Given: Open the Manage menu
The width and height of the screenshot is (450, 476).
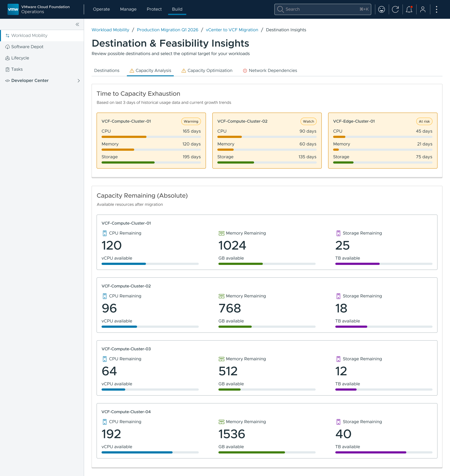Looking at the screenshot, I should click(128, 9).
